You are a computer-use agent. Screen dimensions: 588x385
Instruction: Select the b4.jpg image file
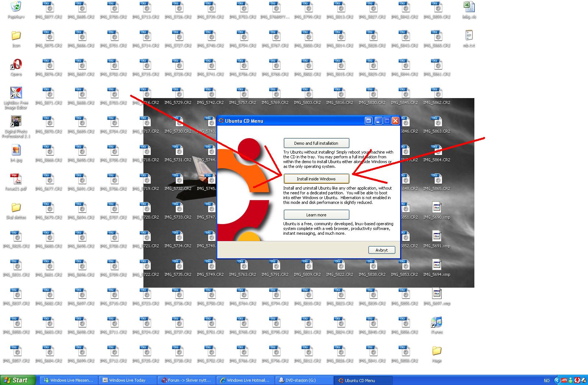click(16, 150)
